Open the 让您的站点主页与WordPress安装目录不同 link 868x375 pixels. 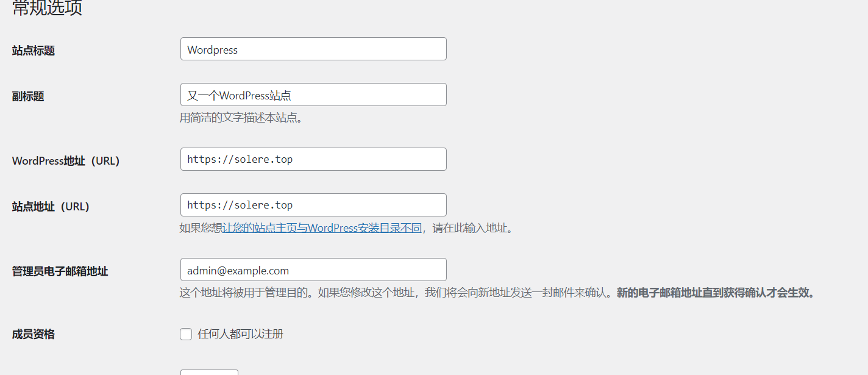tap(322, 228)
